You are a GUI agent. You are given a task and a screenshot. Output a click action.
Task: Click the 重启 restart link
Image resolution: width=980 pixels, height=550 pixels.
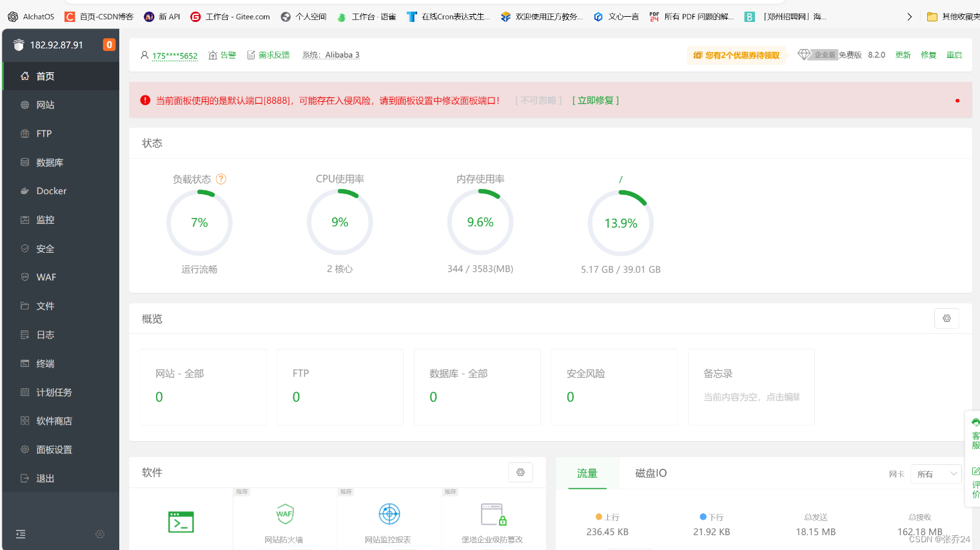954,55
